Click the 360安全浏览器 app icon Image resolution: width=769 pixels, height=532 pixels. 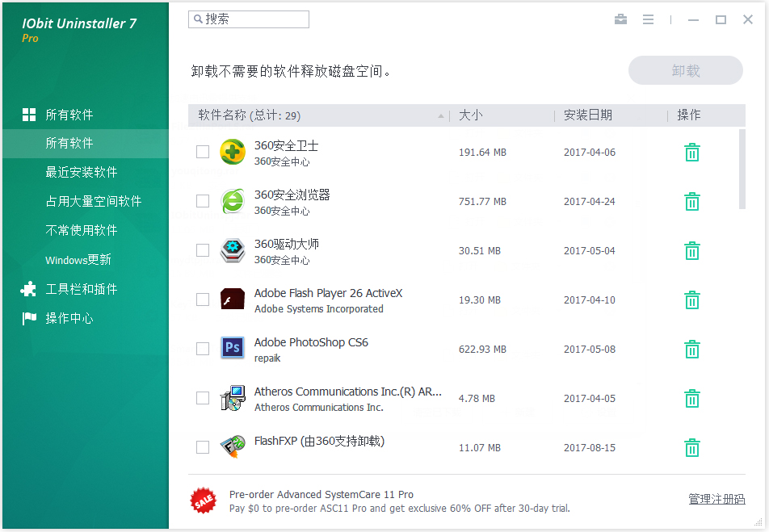233,201
